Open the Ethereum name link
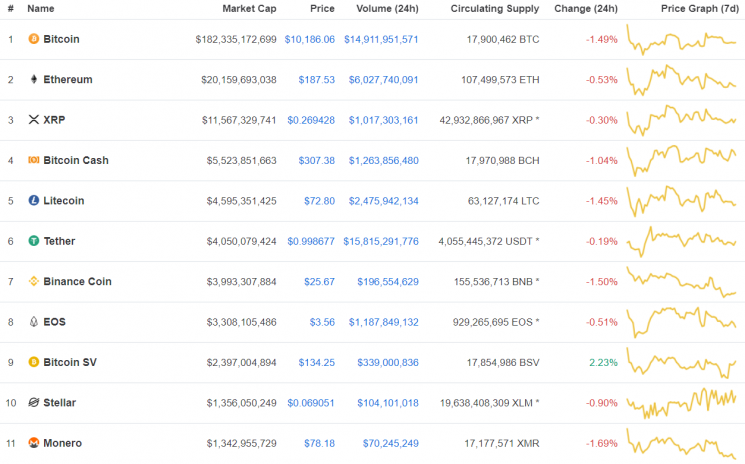The image size is (745, 464). [x=68, y=79]
